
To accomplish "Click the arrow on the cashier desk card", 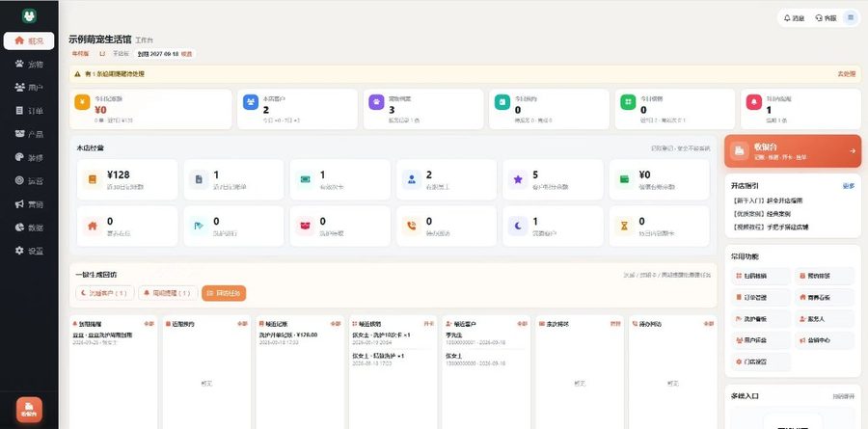I will [852, 151].
